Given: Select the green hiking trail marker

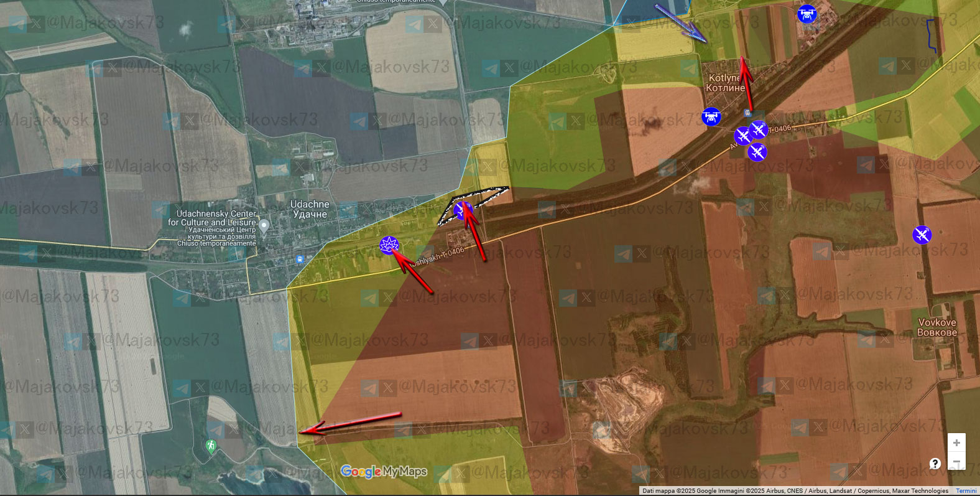Looking at the screenshot, I should tap(211, 446).
